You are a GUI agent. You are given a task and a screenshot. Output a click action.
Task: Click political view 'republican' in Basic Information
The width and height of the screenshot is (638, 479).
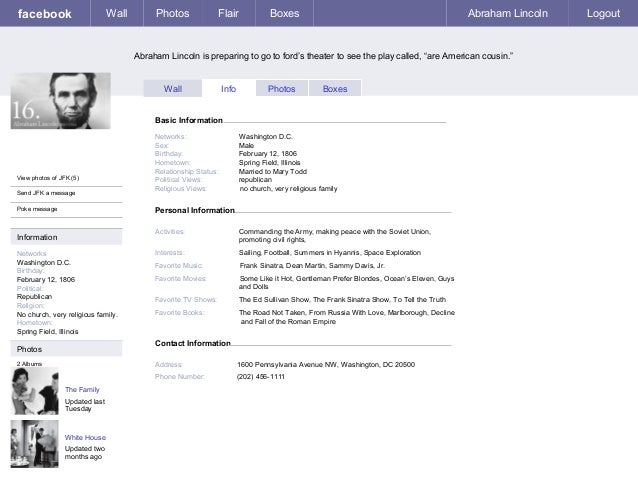click(x=255, y=180)
